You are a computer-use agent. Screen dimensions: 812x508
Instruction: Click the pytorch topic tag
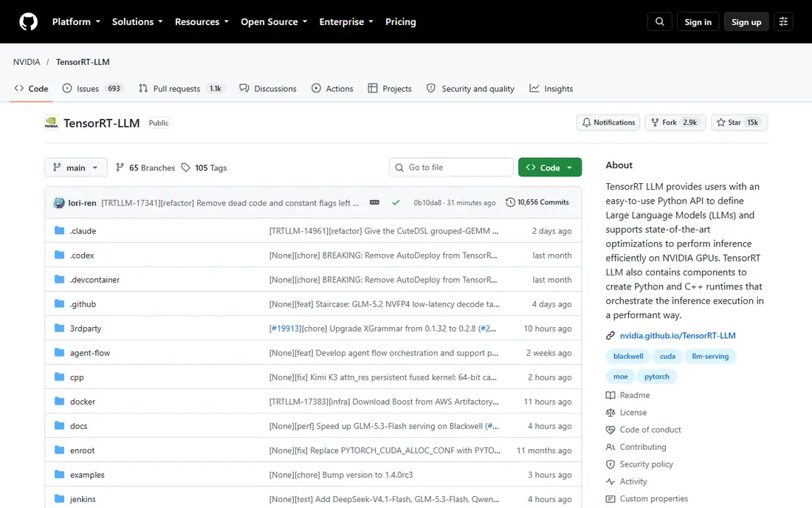(x=657, y=377)
